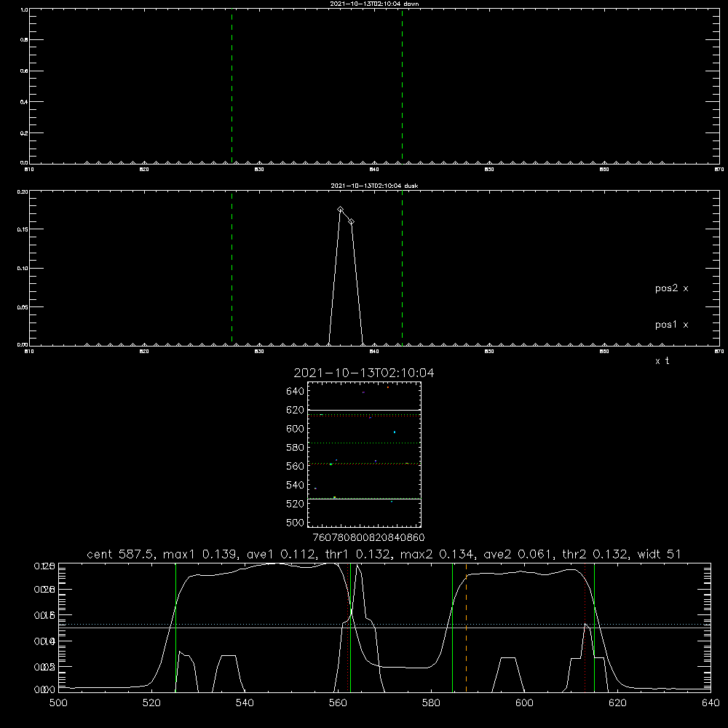Click the middle plot timestamp title

pos(364,373)
